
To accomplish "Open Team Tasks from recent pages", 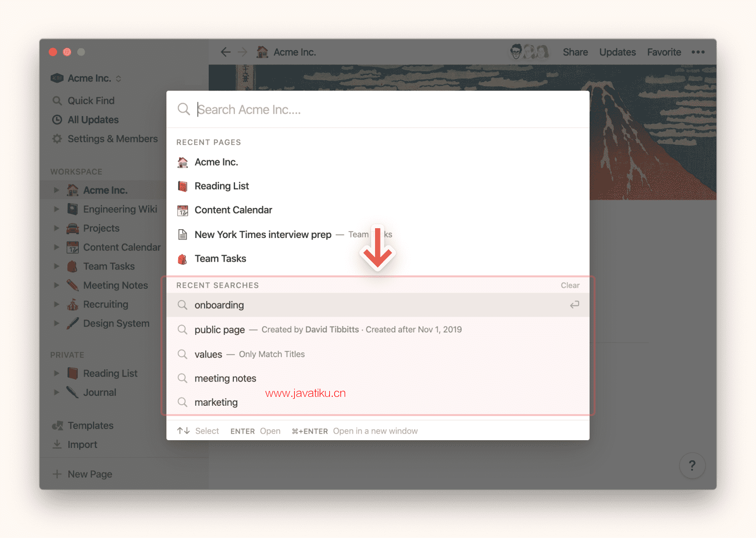I will click(x=378, y=259).
